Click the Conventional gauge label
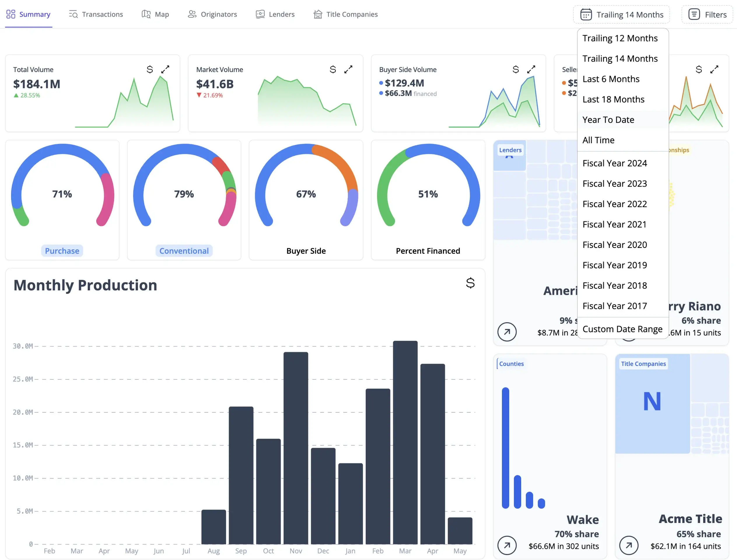 click(184, 251)
